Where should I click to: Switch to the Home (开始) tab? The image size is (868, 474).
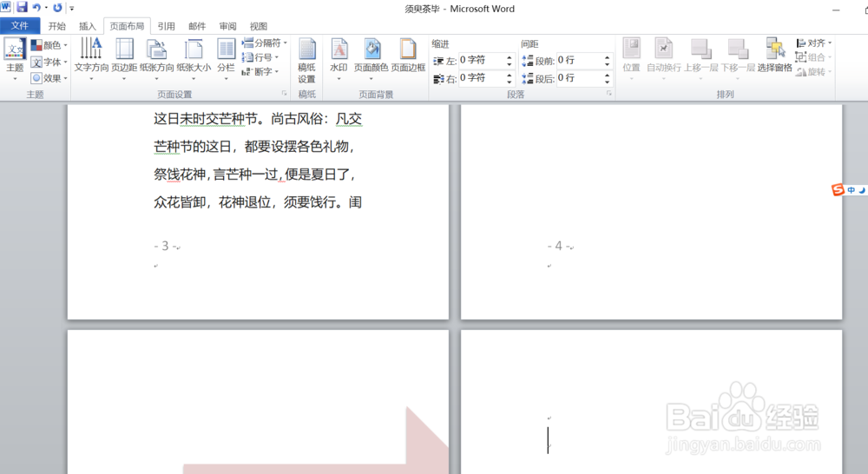[x=57, y=26]
